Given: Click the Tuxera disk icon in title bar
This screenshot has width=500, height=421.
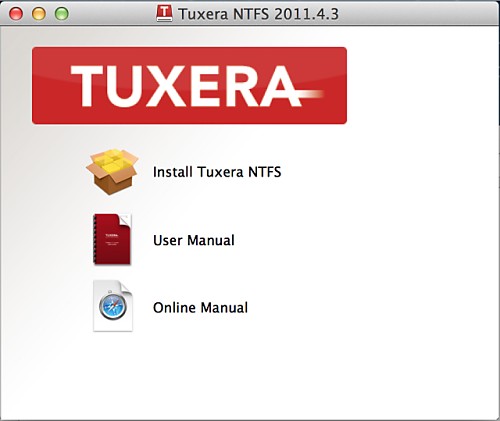Looking at the screenshot, I should [164, 13].
